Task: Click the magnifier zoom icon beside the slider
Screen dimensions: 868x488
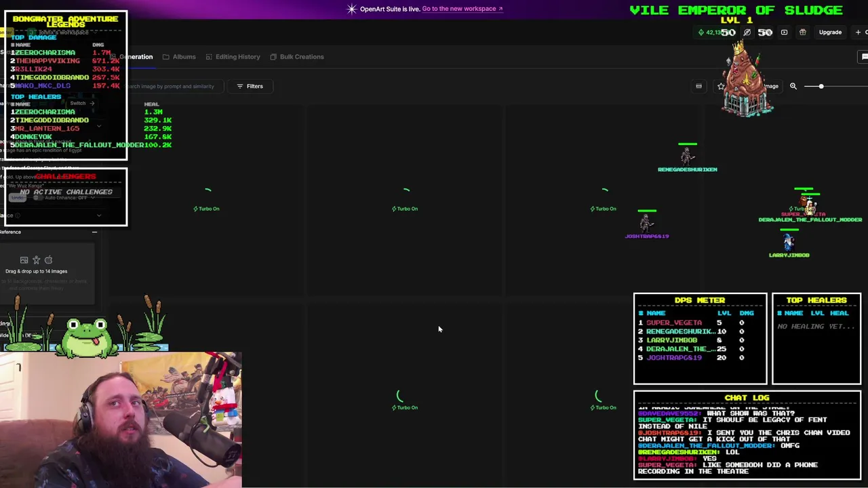Action: coord(793,86)
